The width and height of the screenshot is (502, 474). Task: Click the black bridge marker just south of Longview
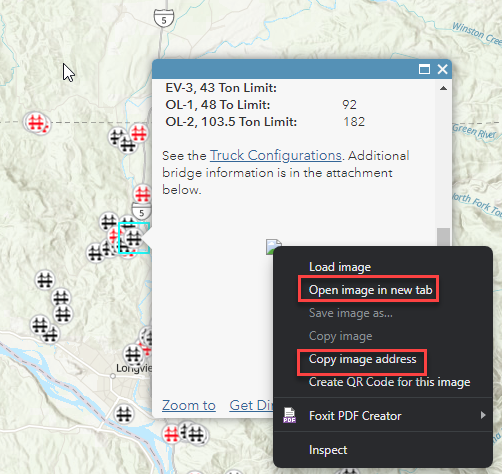[x=124, y=414]
